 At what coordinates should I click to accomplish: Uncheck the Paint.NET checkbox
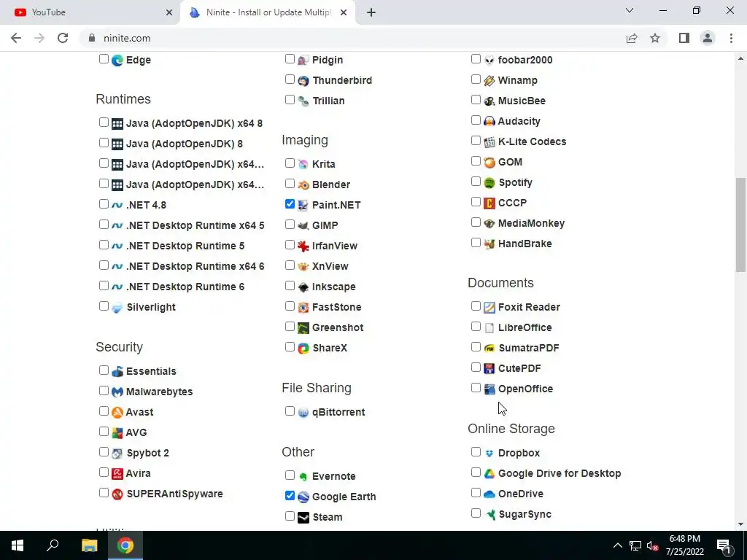290,204
